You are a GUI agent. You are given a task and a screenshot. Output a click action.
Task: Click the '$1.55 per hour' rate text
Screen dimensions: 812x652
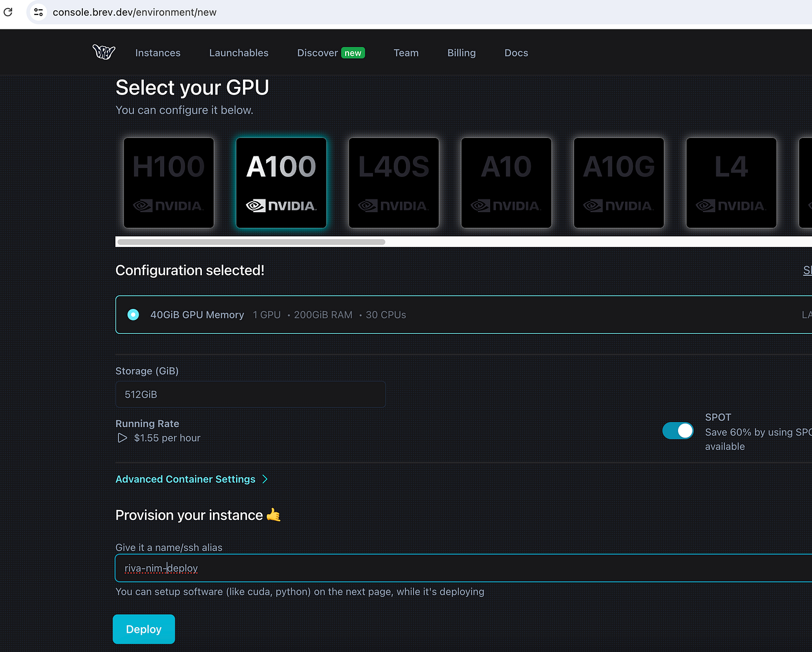167,438
